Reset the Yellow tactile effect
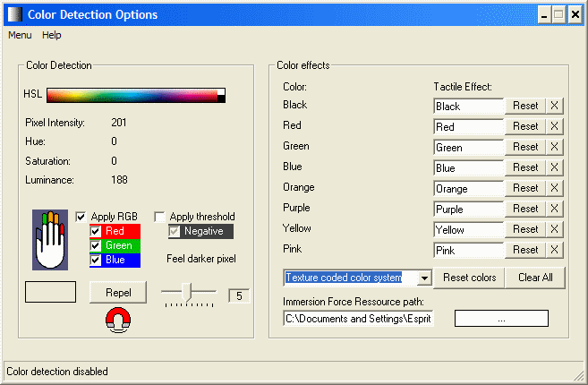588x385 pixels. point(525,229)
